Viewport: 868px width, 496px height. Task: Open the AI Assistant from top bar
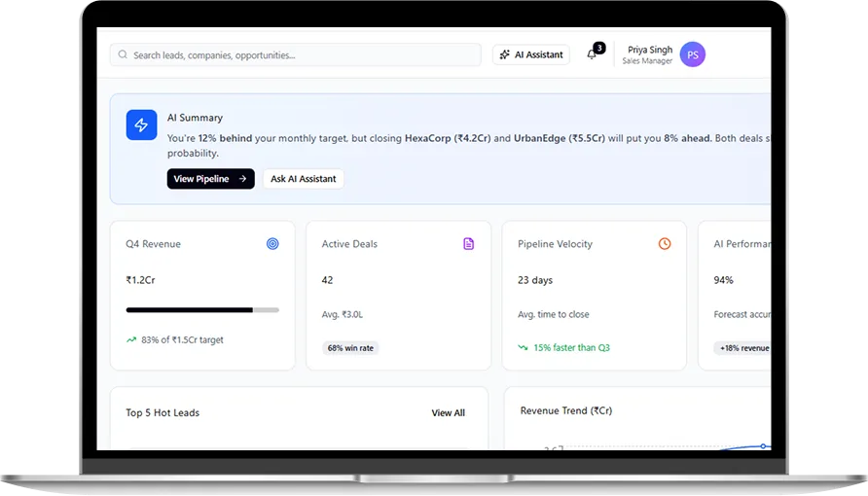pos(531,55)
